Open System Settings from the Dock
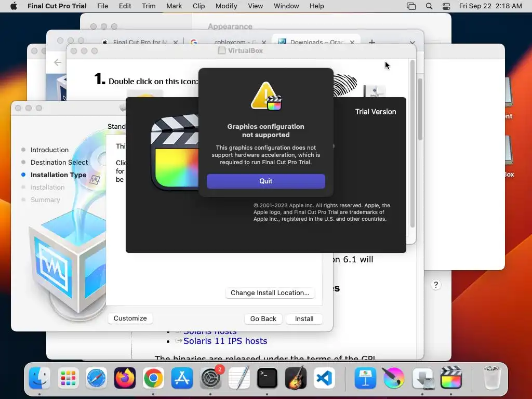The width and height of the screenshot is (532, 399). click(210, 378)
